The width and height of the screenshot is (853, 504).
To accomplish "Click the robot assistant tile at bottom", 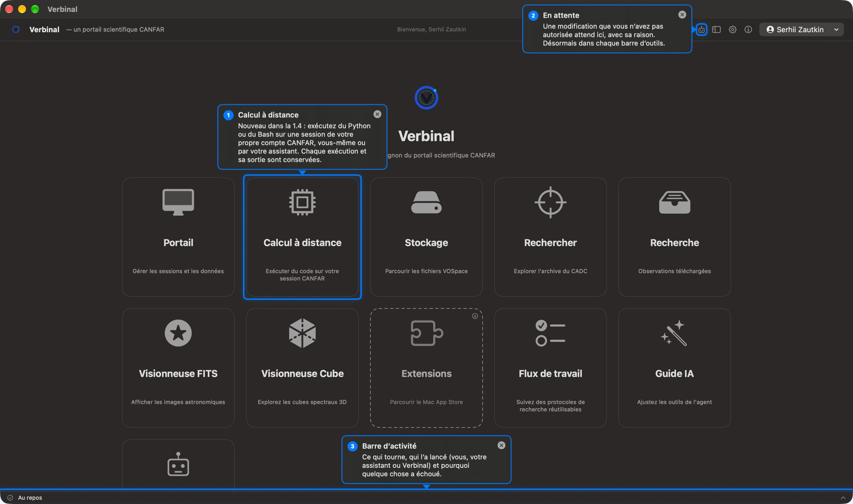I will click(x=178, y=464).
